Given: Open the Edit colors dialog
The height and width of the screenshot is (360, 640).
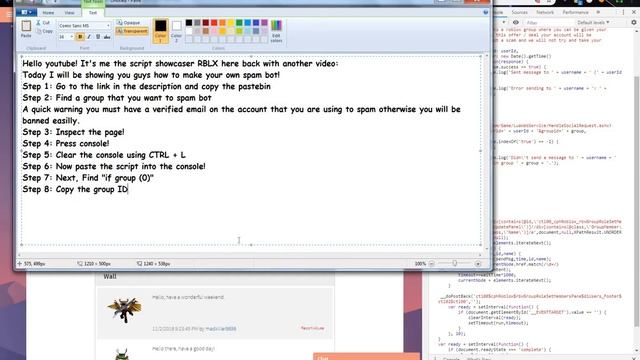Looking at the screenshot, I should click(x=276, y=31).
